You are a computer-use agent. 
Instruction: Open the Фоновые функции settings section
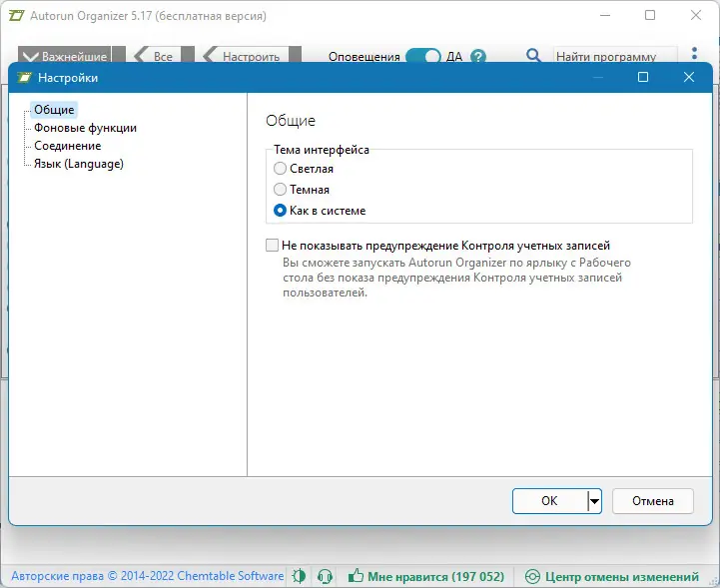tap(85, 128)
